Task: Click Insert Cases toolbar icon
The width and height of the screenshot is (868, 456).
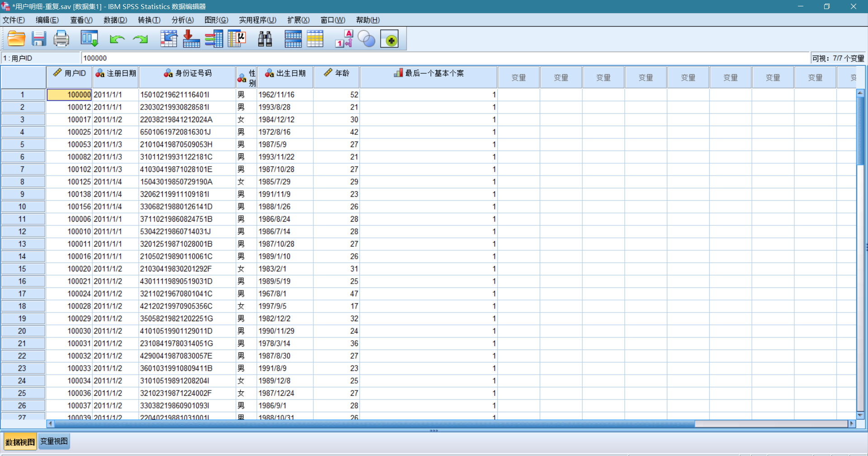Action: 293,39
